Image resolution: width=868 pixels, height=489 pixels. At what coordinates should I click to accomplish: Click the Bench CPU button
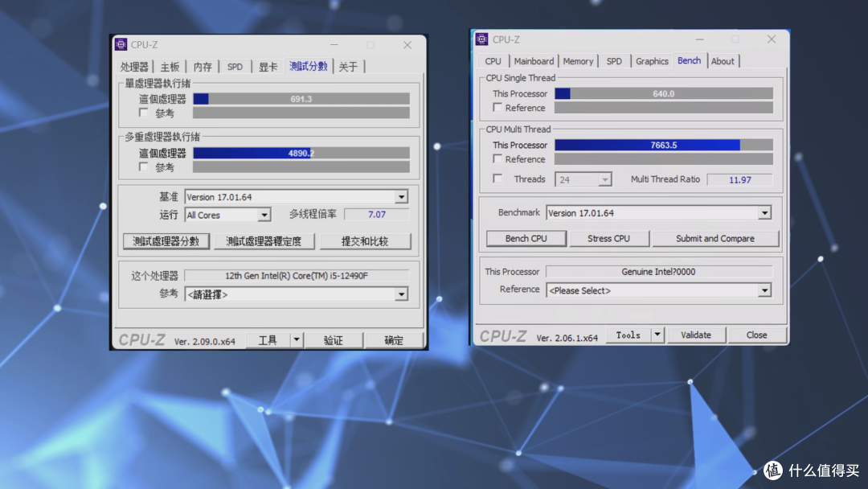[526, 238]
